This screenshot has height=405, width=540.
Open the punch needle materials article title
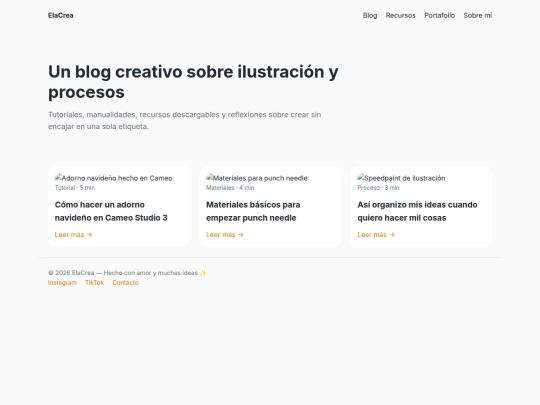[x=253, y=211]
